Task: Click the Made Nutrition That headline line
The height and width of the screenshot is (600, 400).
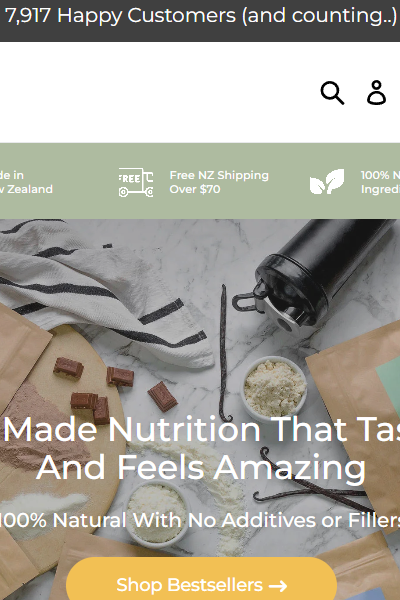Action: coord(200,429)
